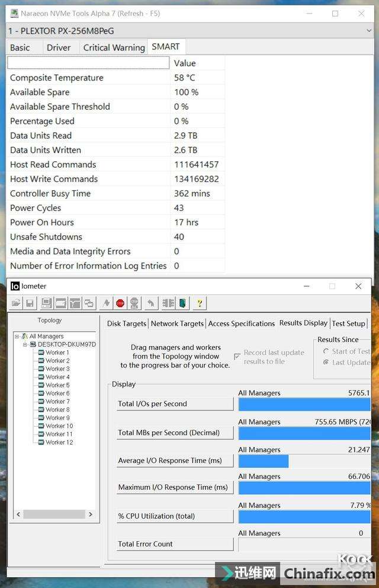Open test configuration file in Iometer toolbar
This screenshot has height=588, width=379.
(16, 303)
